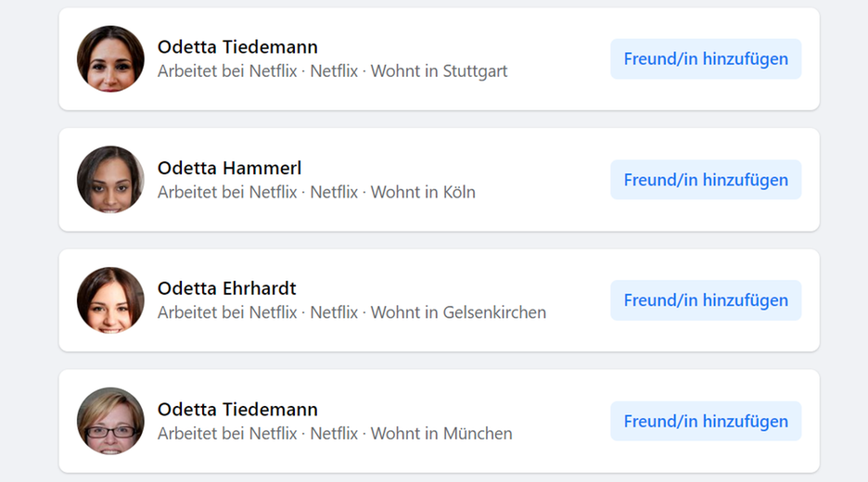Visit the Odetta Hammerl name link
The image size is (868, 482).
229,168
